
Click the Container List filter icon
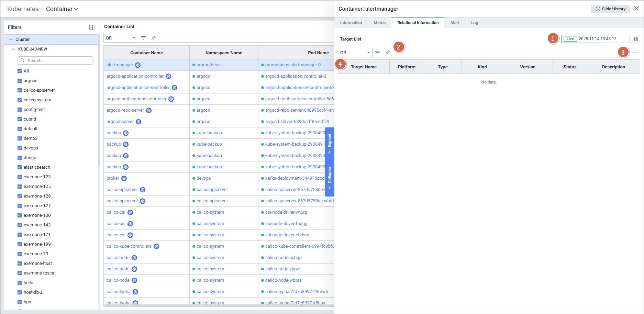point(143,38)
